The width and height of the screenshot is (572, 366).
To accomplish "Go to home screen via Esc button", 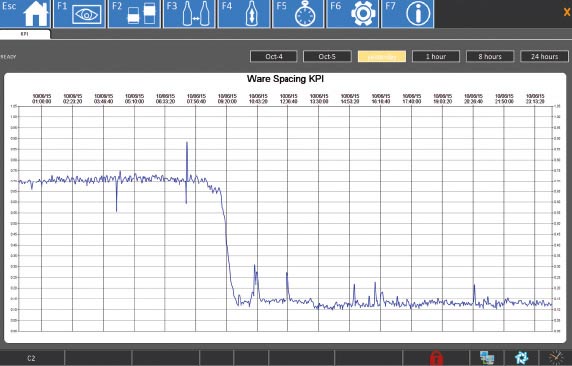I will tap(25, 14).
